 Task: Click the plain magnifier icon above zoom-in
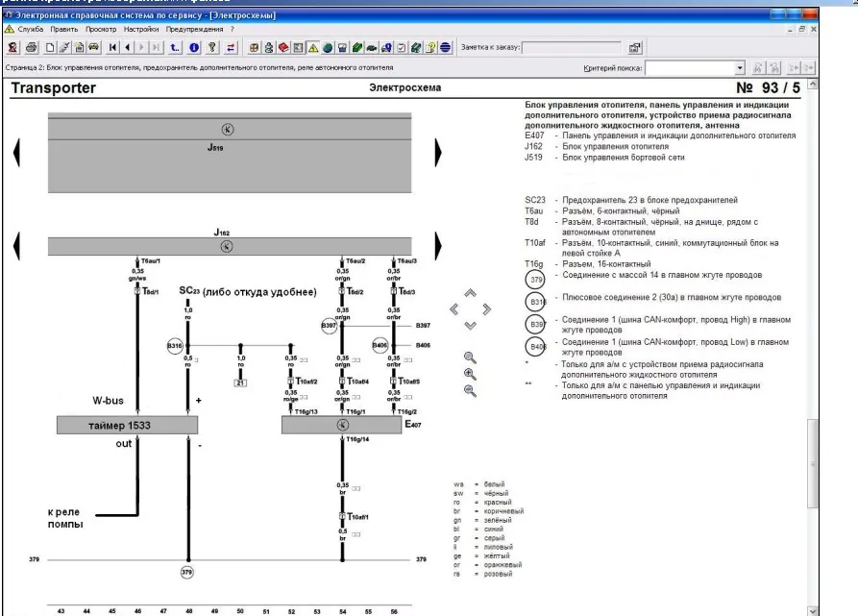click(470, 357)
